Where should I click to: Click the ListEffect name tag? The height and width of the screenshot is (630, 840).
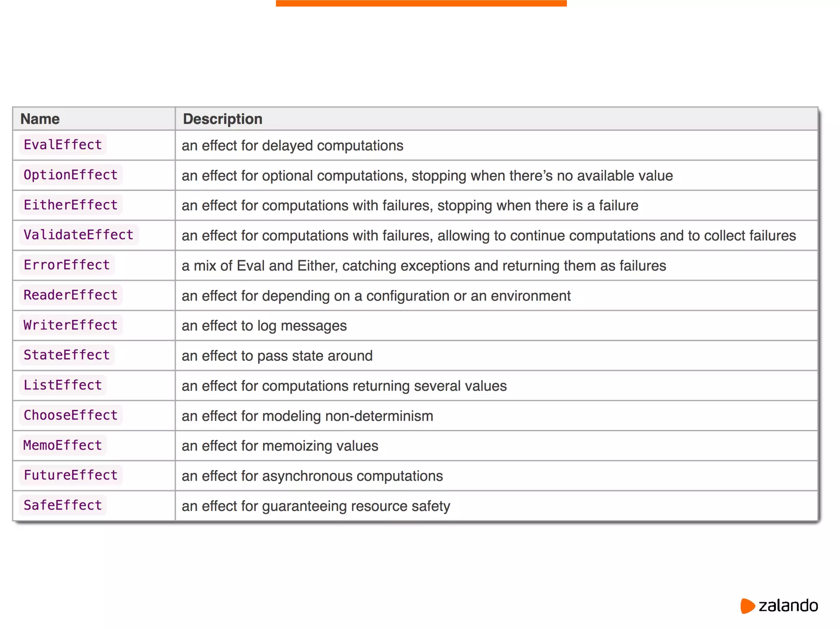click(63, 385)
